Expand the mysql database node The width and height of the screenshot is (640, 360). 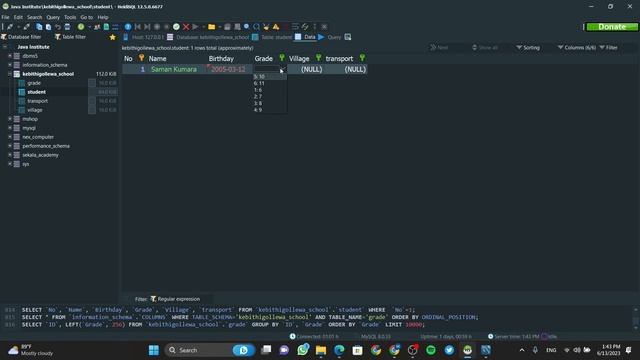coord(10,128)
